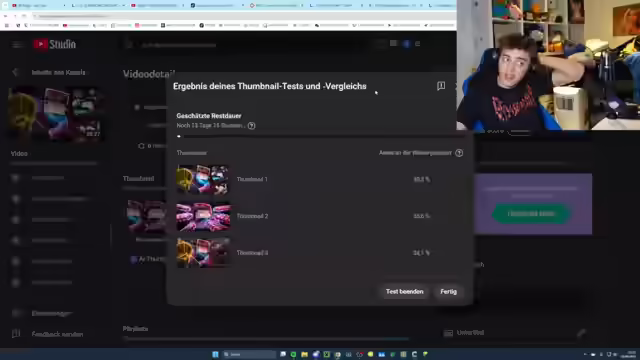Click the Windows taskbar search box

point(249,354)
